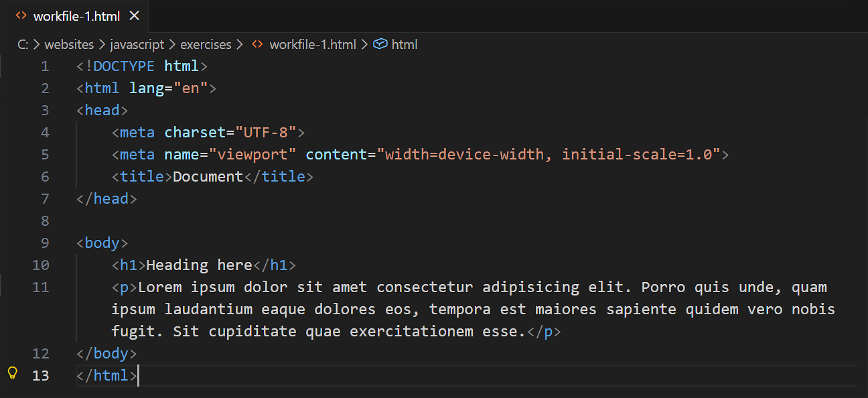Open the C: drive breadcrumb

pos(23,44)
